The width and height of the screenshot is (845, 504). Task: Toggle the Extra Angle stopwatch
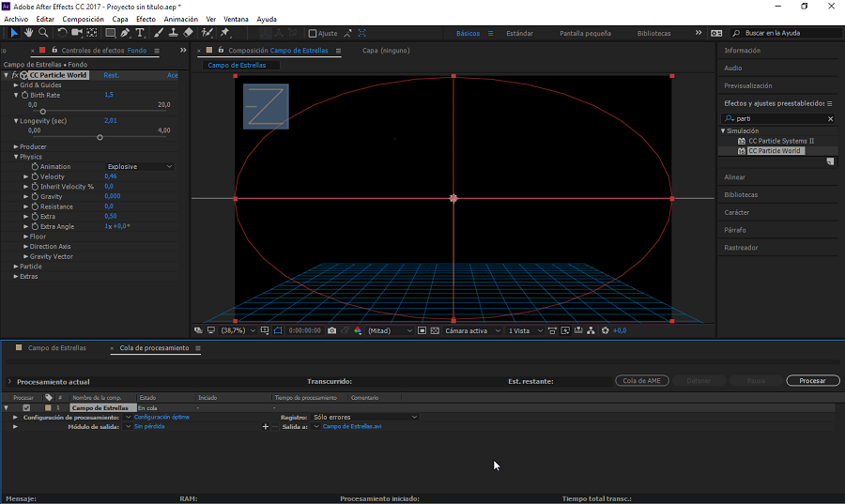35,227
